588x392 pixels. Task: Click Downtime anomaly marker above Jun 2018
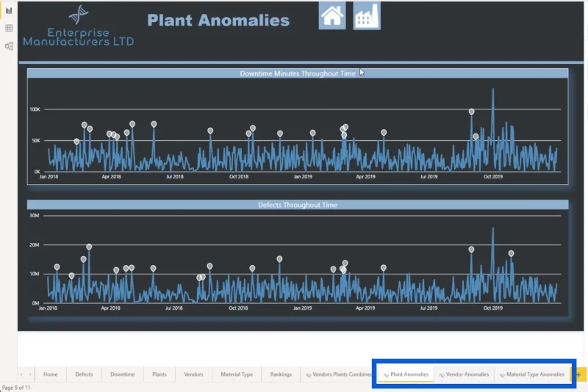point(154,124)
